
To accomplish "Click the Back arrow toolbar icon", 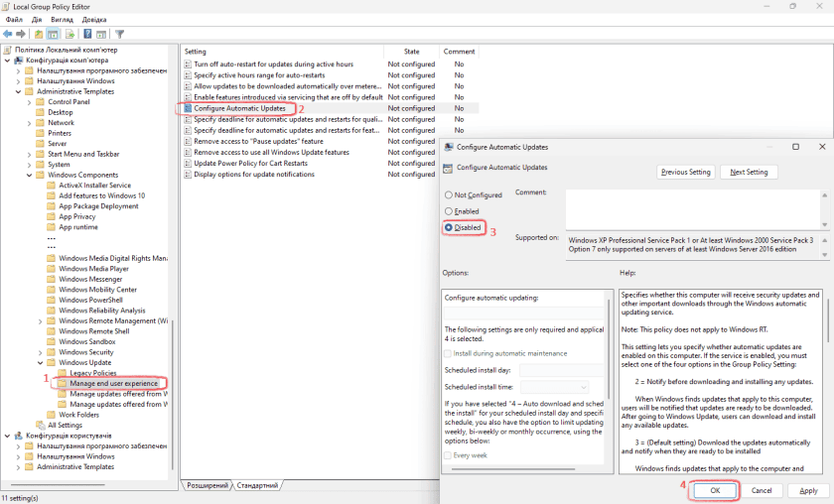I will [x=8, y=34].
